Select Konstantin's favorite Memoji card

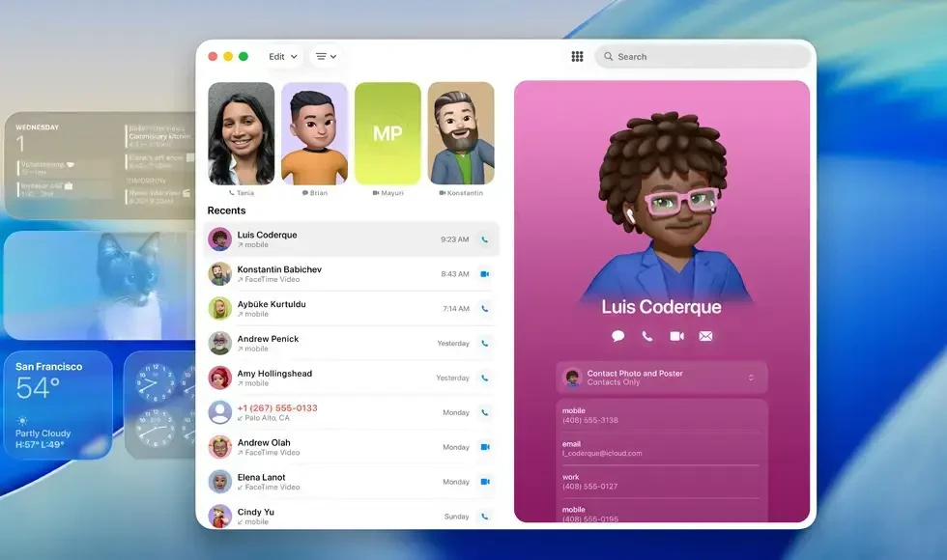click(461, 133)
